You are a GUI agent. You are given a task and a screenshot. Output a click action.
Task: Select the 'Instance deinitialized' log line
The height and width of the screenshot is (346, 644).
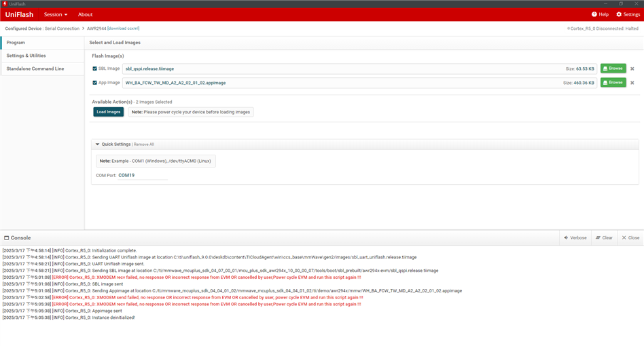(x=69, y=318)
